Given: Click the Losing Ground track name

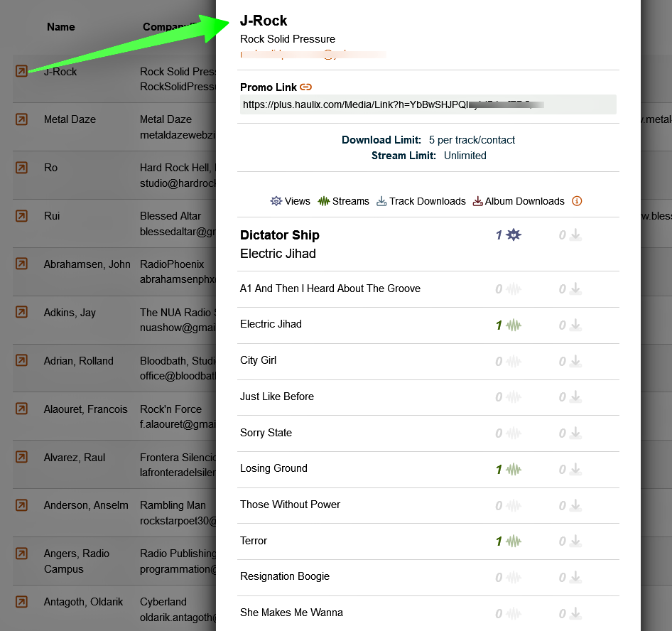Looking at the screenshot, I should click(x=273, y=468).
